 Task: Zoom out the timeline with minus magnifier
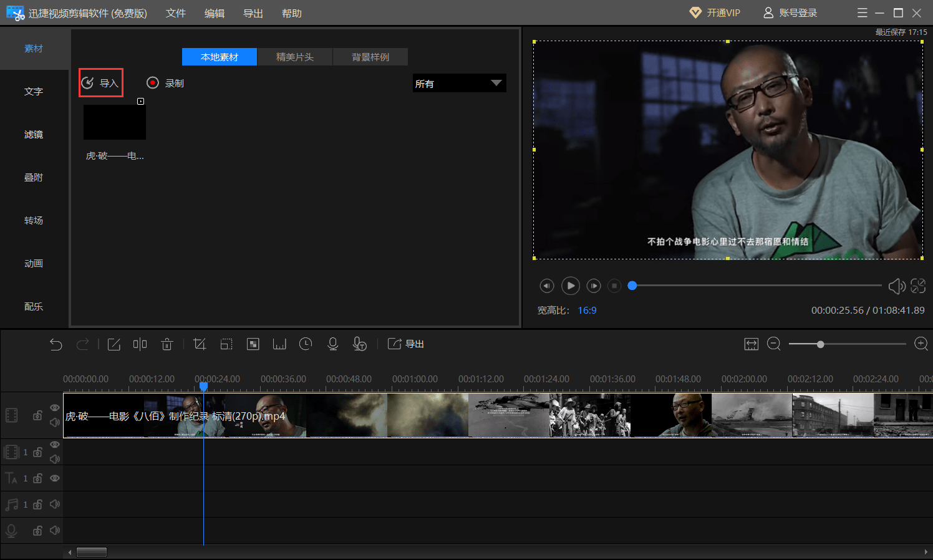pyautogui.click(x=774, y=344)
